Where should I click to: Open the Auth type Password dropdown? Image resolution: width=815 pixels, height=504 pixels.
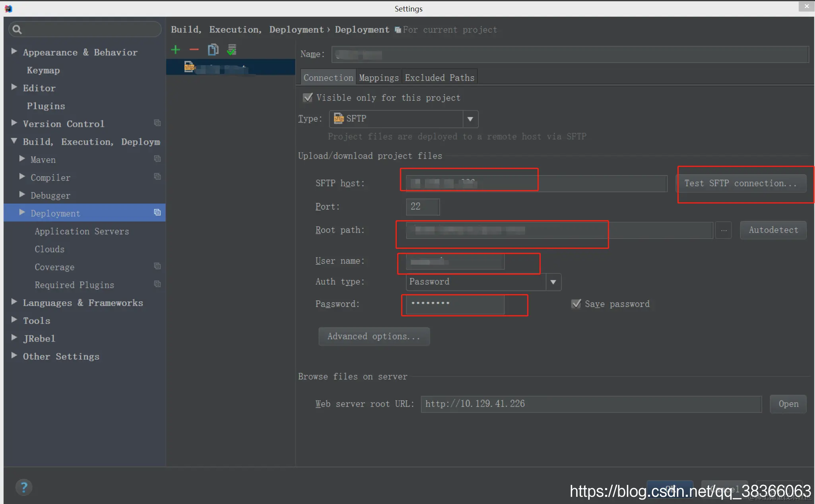553,282
